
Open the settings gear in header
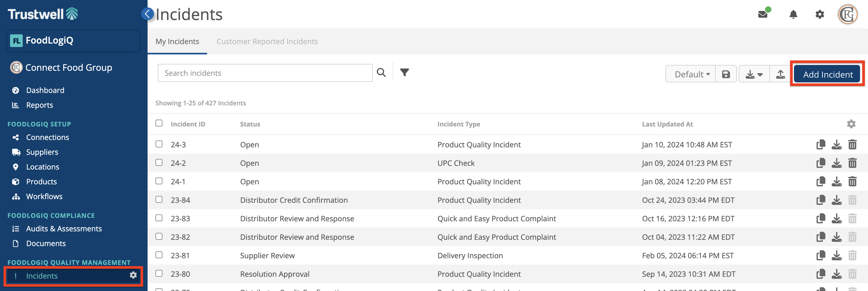820,15
